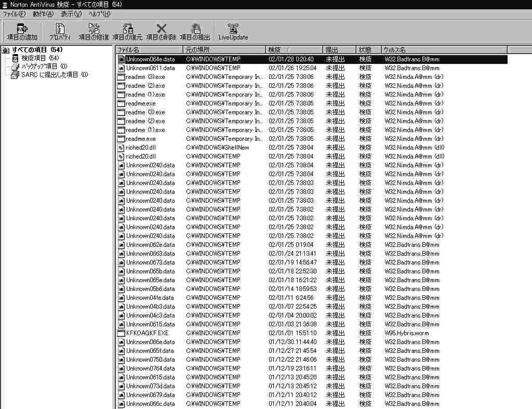Click the C:¥WINDOWS¥ShellNew location cell
The image size is (532, 409).
(218, 148)
